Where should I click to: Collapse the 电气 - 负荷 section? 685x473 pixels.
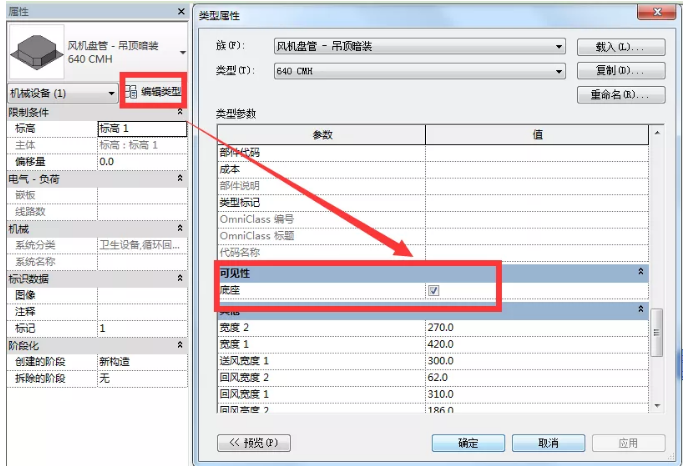180,178
